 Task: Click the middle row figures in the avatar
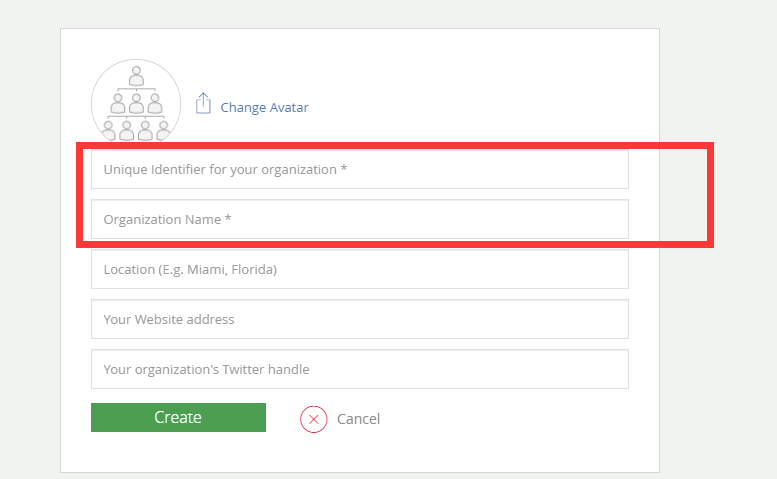click(136, 103)
